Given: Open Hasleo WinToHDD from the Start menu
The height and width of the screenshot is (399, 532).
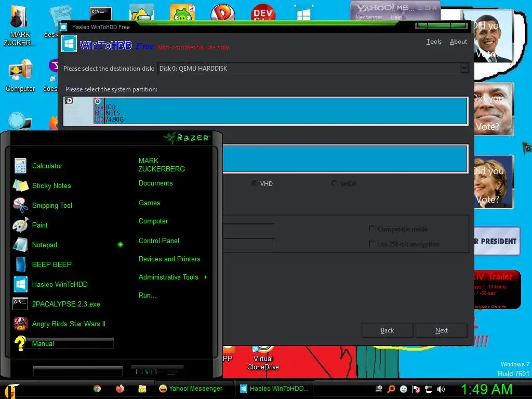Looking at the screenshot, I should pyautogui.click(x=60, y=284).
